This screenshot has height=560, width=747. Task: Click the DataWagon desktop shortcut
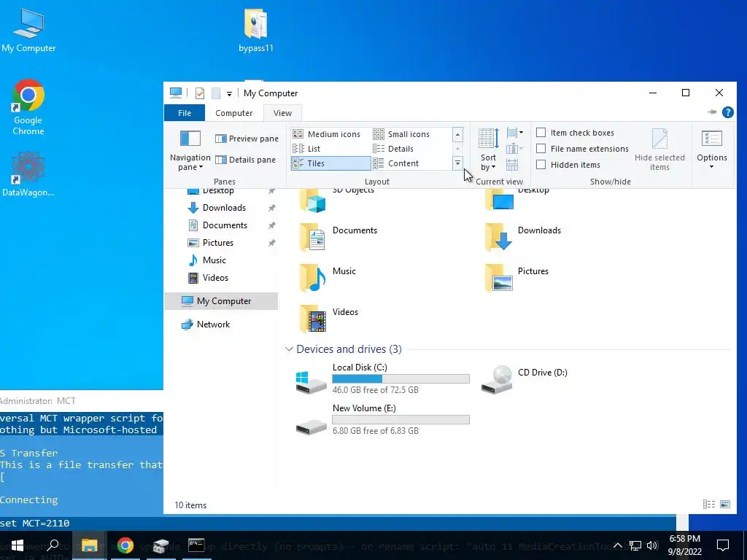tap(28, 174)
